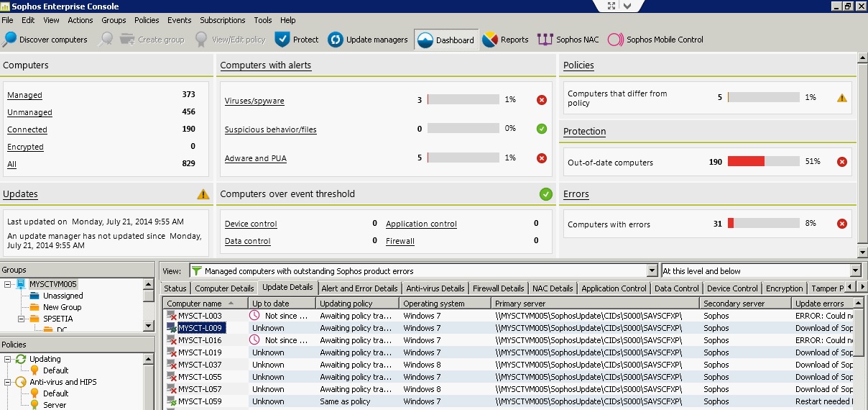
Task: Click the Out-of-date computers progress bar
Action: coord(764,162)
